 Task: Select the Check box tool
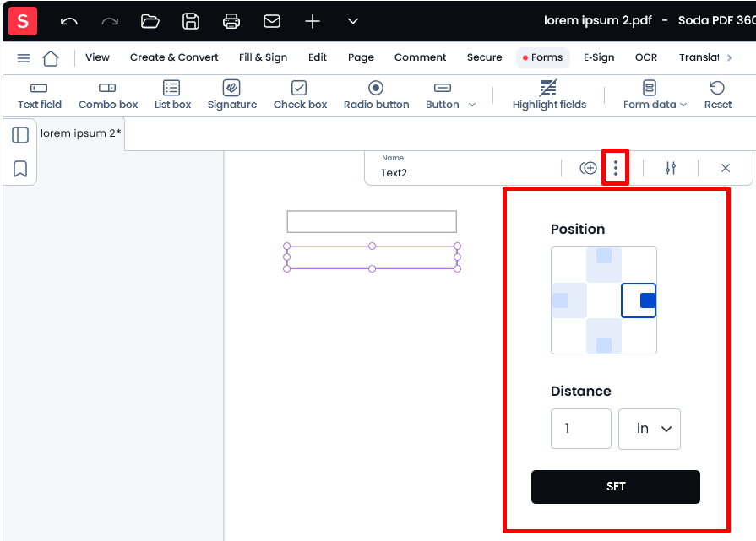(300, 95)
